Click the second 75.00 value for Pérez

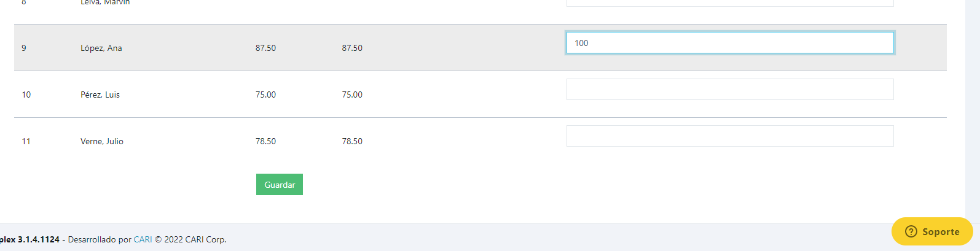(352, 95)
